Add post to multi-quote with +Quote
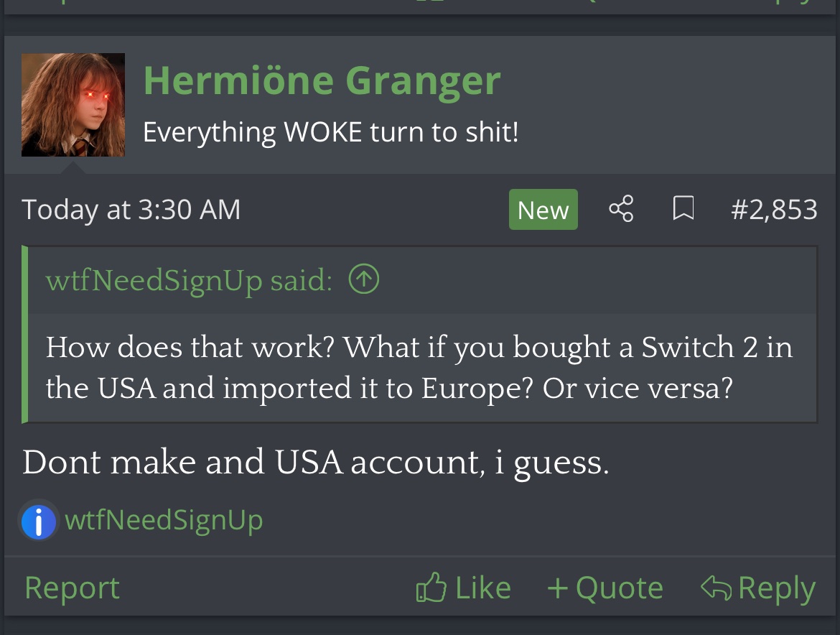 click(605, 588)
